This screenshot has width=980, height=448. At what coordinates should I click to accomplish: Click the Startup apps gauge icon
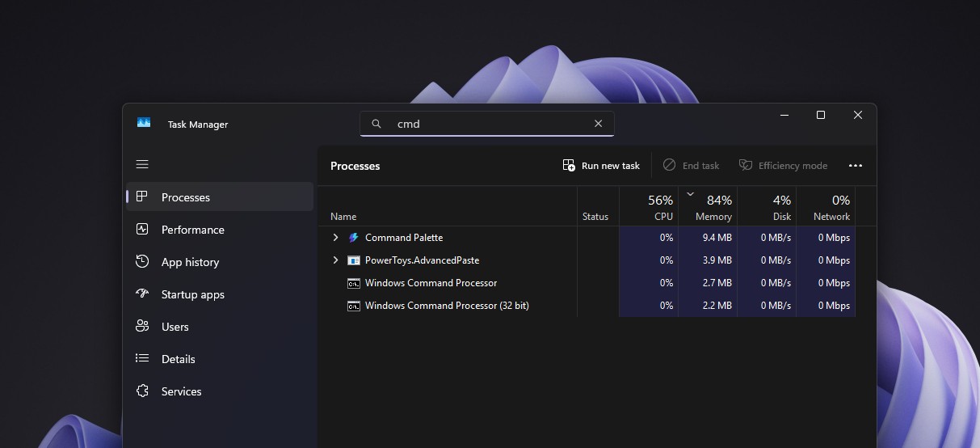[142, 294]
